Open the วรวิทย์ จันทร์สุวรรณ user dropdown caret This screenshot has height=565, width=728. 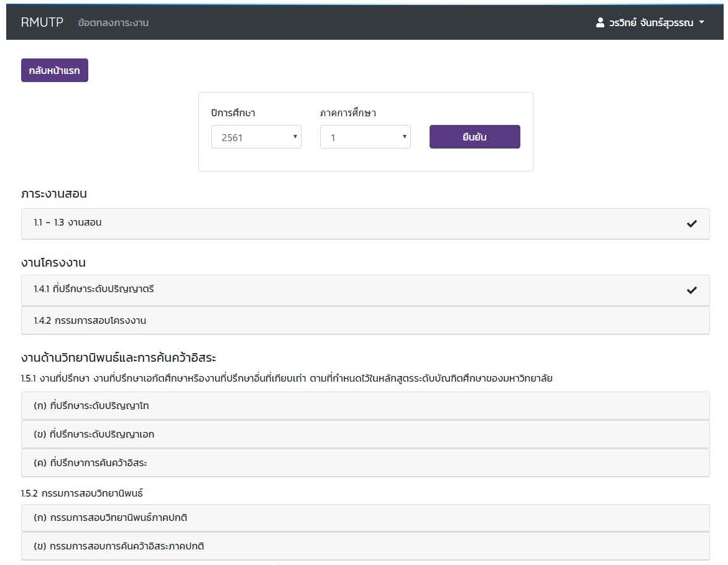point(702,23)
